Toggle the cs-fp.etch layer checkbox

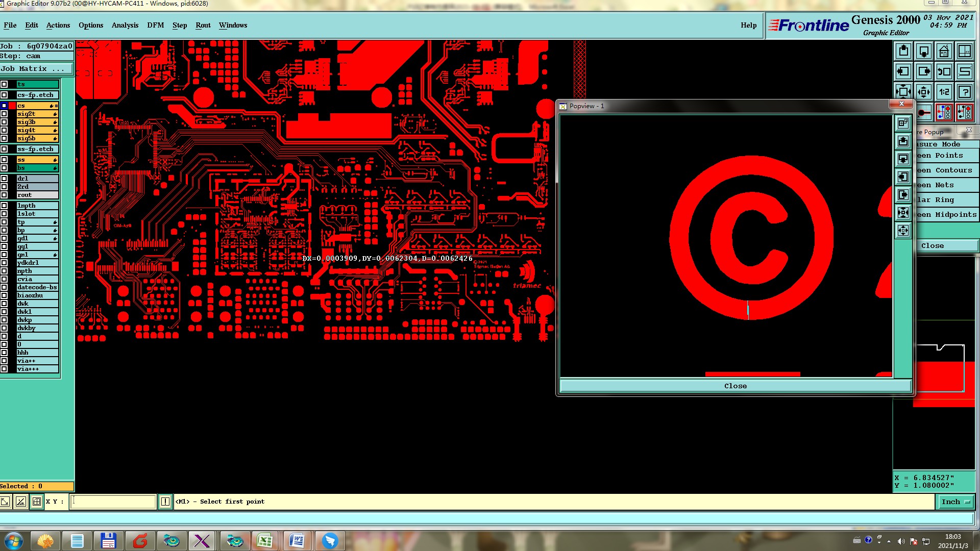tap(4, 95)
